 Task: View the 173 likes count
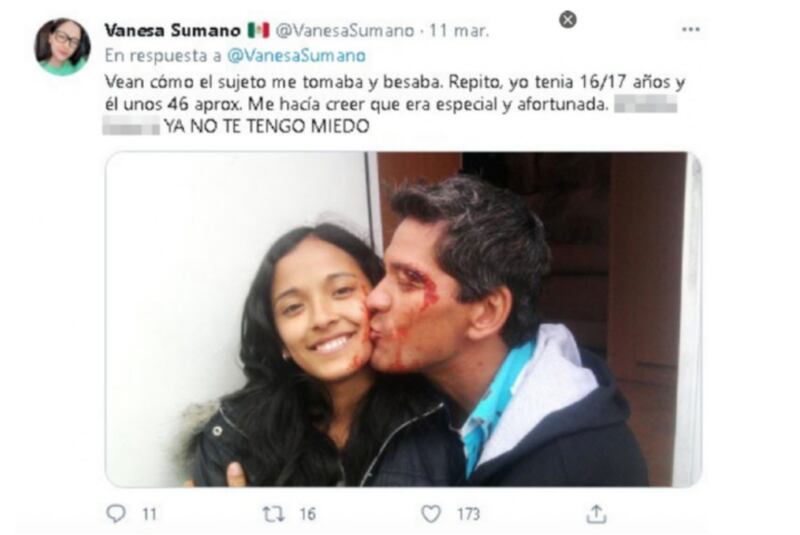[x=468, y=514]
